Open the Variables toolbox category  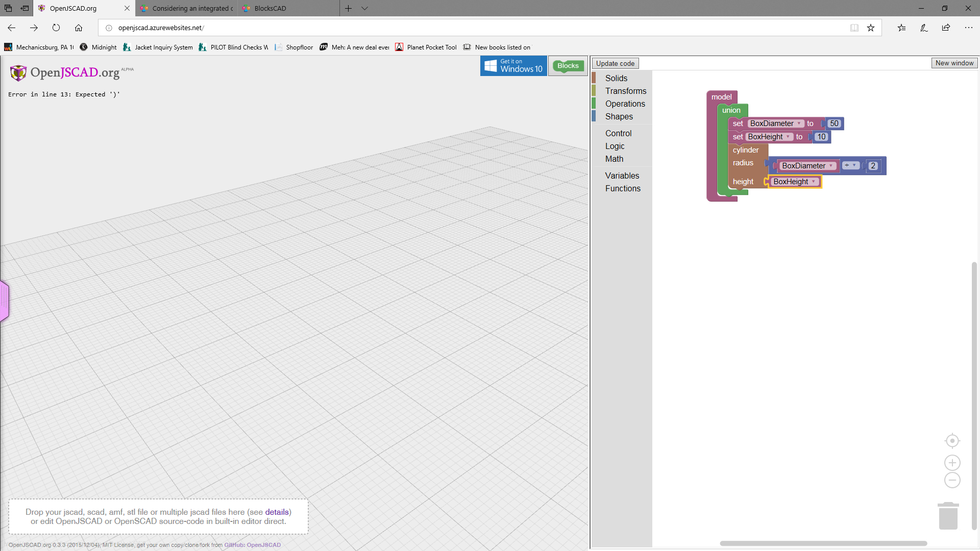[622, 176]
